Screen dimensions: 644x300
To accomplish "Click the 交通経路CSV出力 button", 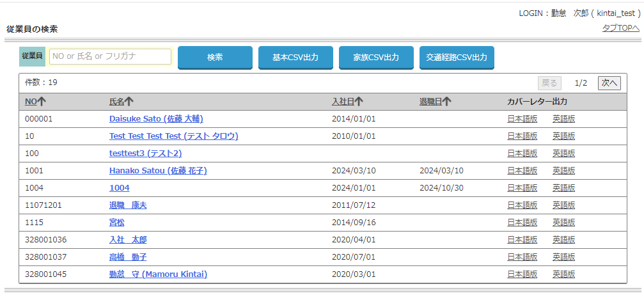I will pyautogui.click(x=457, y=58).
